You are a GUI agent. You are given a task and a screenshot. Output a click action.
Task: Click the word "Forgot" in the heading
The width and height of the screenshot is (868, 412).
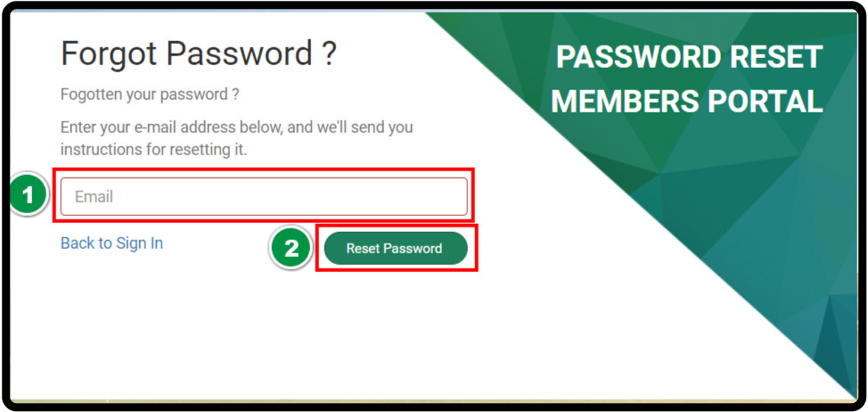point(109,55)
